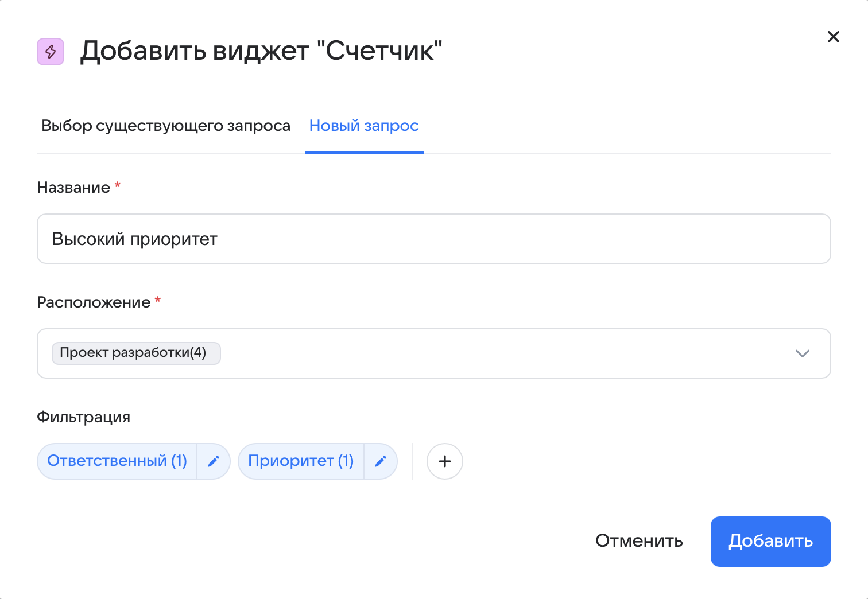868x599 pixels.
Task: Add a new filter with the plus icon
Action: 445,461
